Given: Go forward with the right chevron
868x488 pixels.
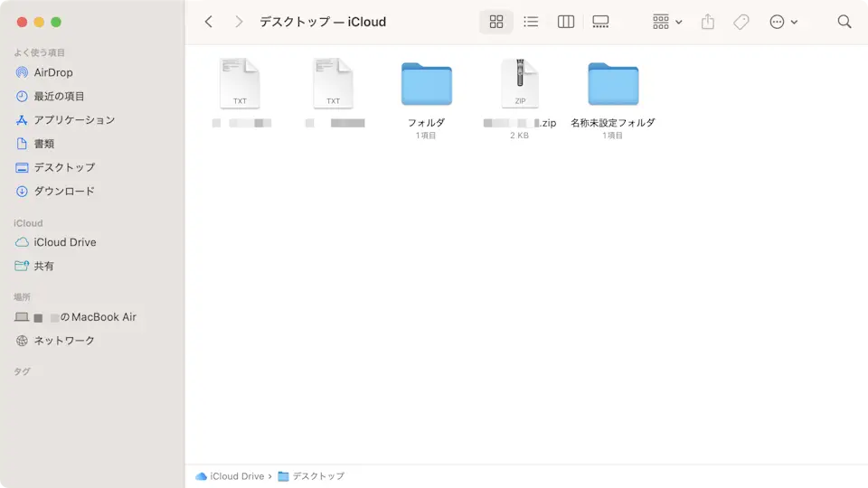Looking at the screenshot, I should coord(239,22).
